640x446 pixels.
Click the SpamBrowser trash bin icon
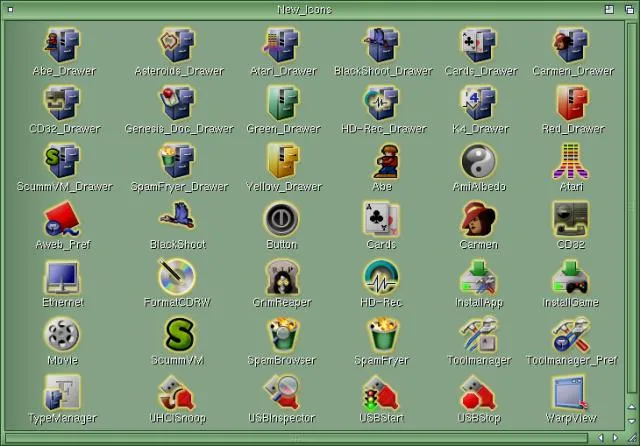tap(282, 334)
